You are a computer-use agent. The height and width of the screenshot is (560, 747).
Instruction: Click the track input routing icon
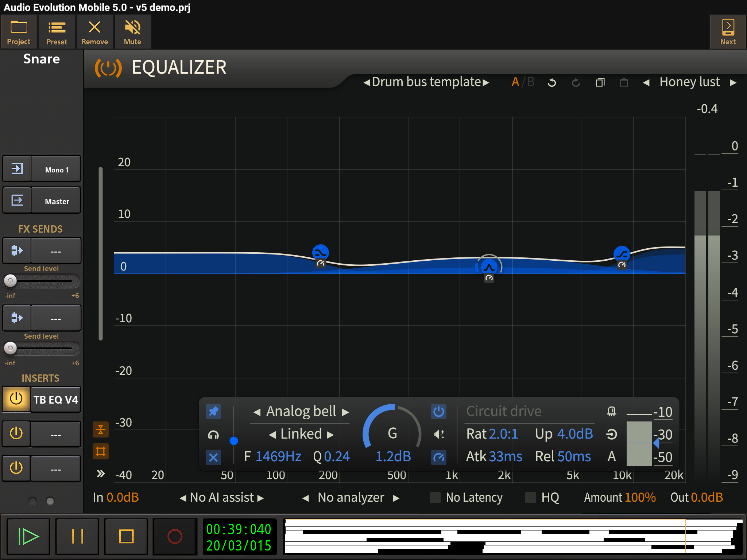[x=17, y=168]
